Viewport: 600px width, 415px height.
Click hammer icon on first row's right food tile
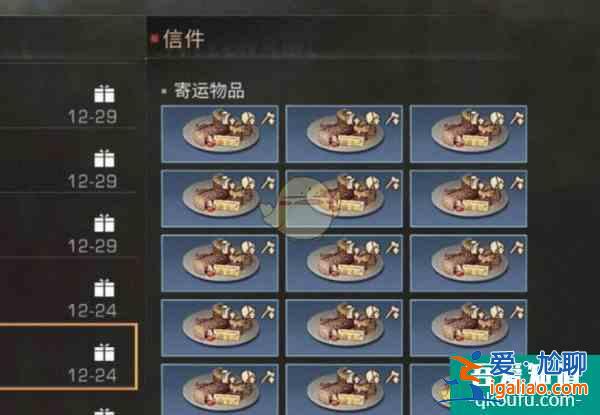point(517,119)
